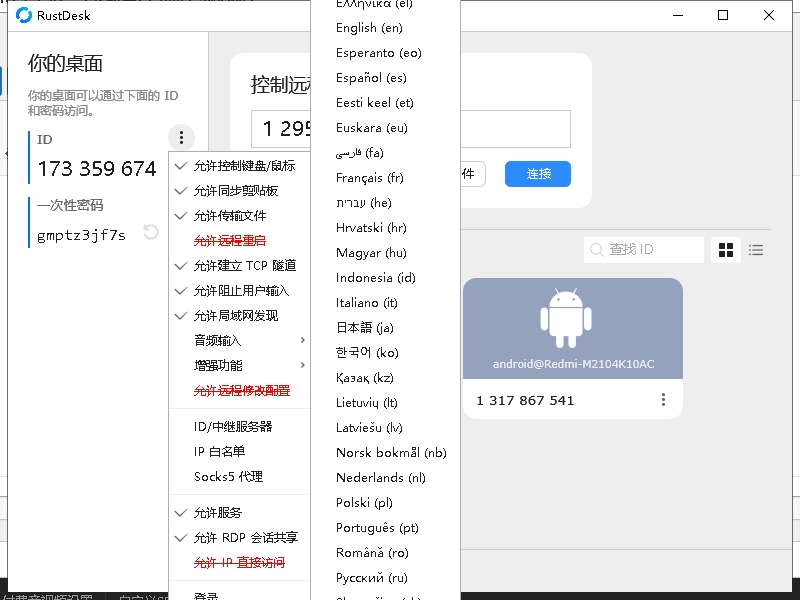Refresh the one-time password

tap(151, 232)
